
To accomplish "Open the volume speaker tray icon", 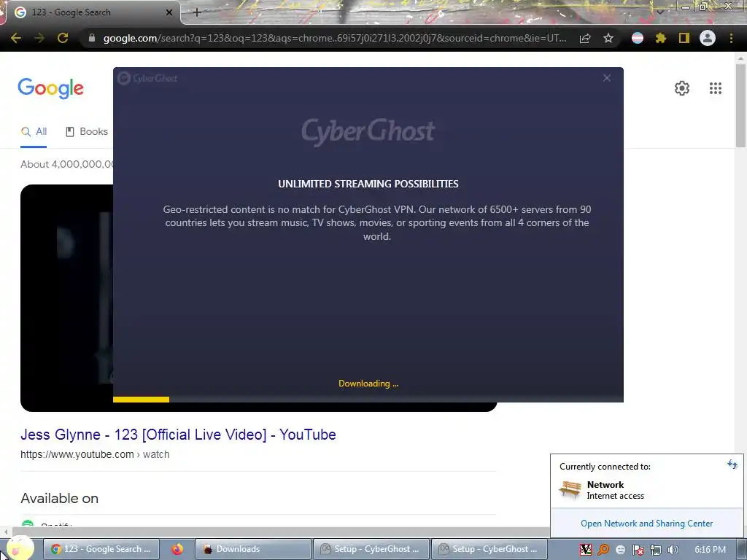I will click(x=673, y=550).
